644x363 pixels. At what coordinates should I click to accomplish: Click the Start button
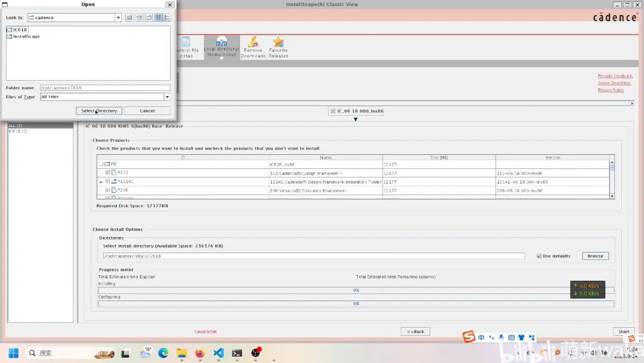pyautogui.click(x=623, y=331)
